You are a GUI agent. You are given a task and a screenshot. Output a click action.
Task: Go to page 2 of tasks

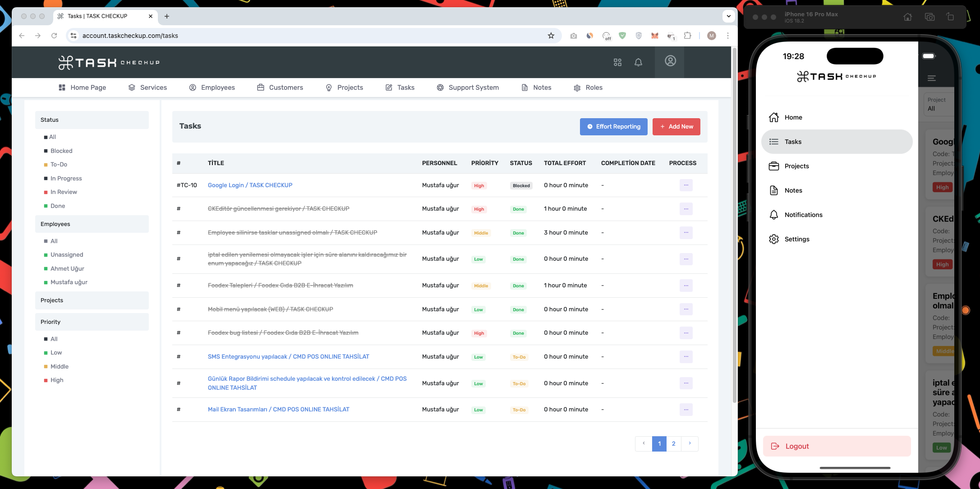[x=674, y=443]
